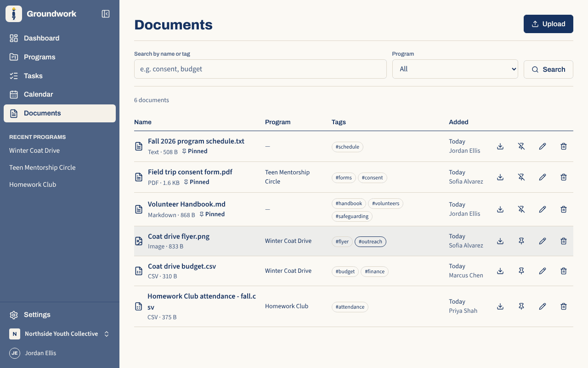The width and height of the screenshot is (588, 368).
Task: Pin Homework Club attendance csv
Action: [521, 306]
